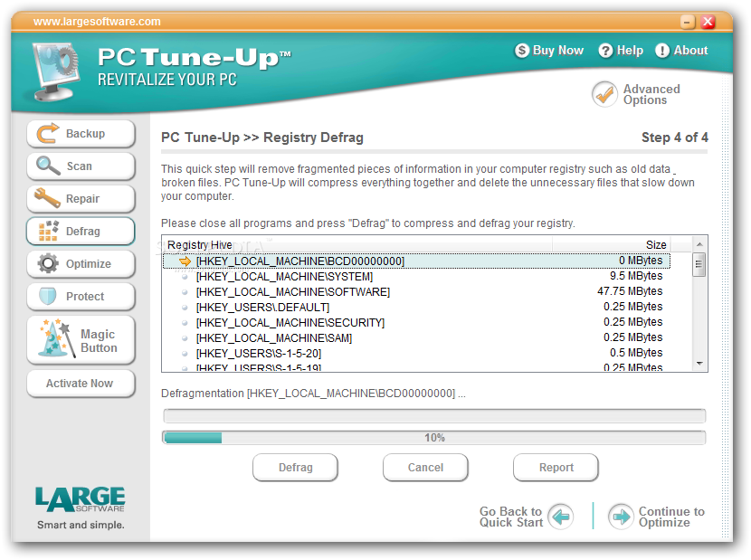Click the 9.5 MBytes size value
Screen dimensions: 751x560
[x=636, y=276]
